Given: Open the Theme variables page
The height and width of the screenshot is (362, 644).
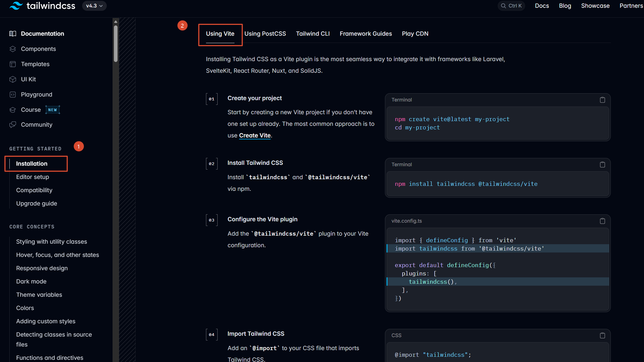Looking at the screenshot, I should (39, 295).
